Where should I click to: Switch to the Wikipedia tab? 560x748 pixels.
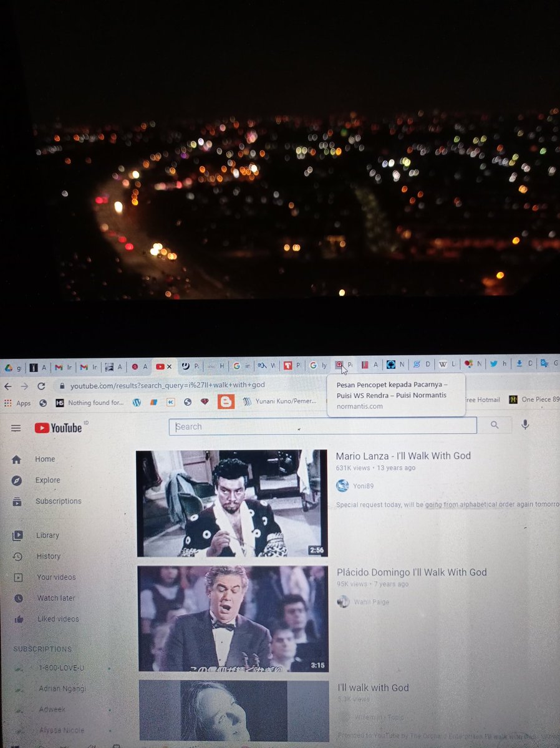[x=447, y=364]
